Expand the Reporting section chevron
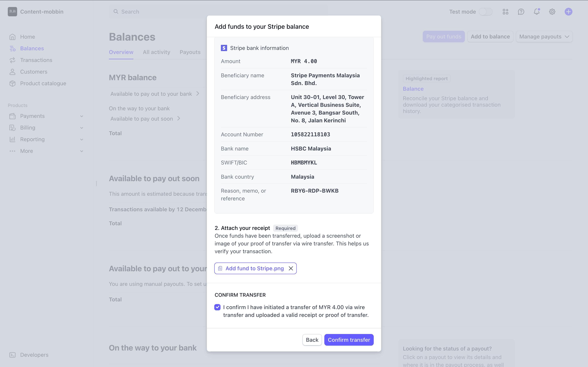This screenshot has height=367, width=588. pyautogui.click(x=82, y=140)
